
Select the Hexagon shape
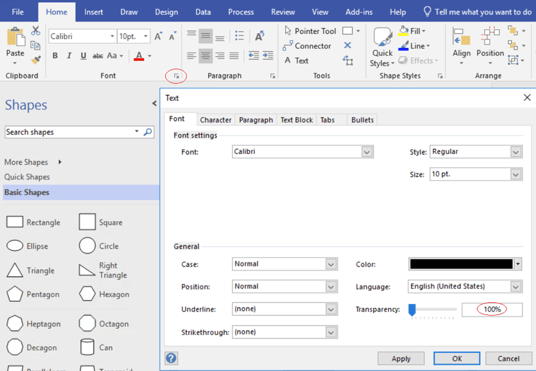(x=105, y=294)
